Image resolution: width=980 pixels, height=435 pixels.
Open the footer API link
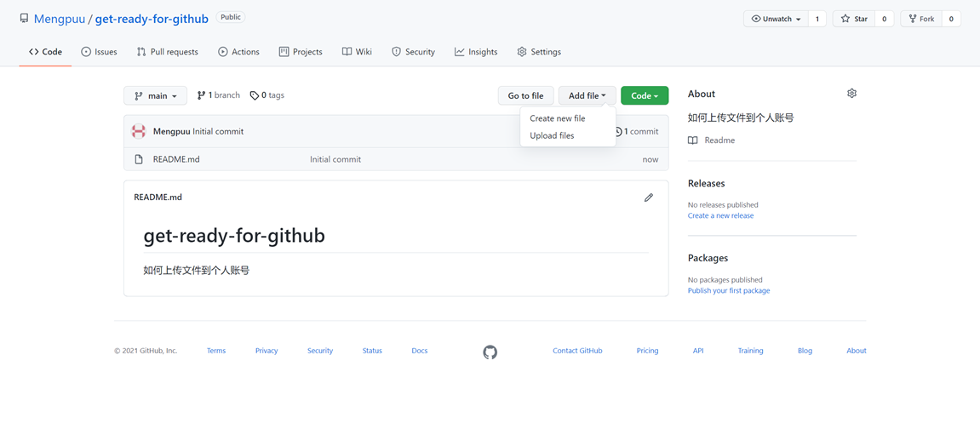(x=698, y=351)
